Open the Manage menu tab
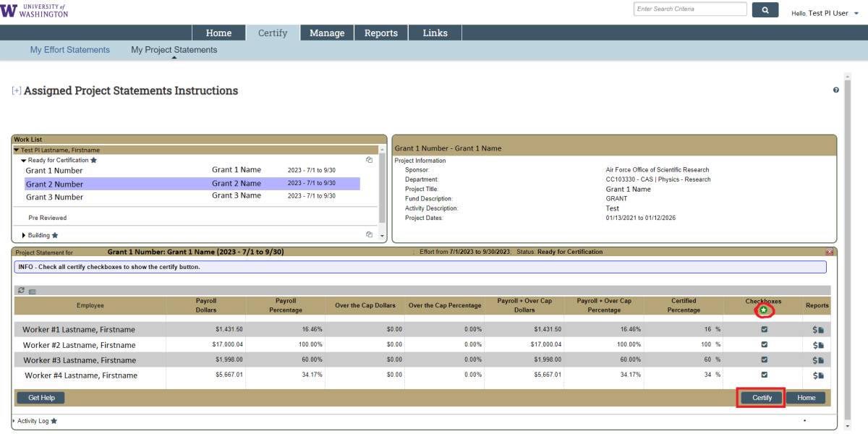 click(x=327, y=33)
